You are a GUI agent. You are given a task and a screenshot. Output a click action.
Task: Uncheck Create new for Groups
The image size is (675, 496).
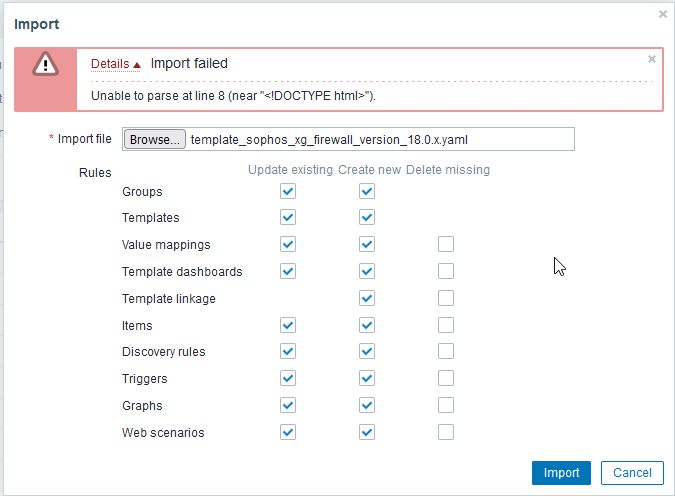367,191
